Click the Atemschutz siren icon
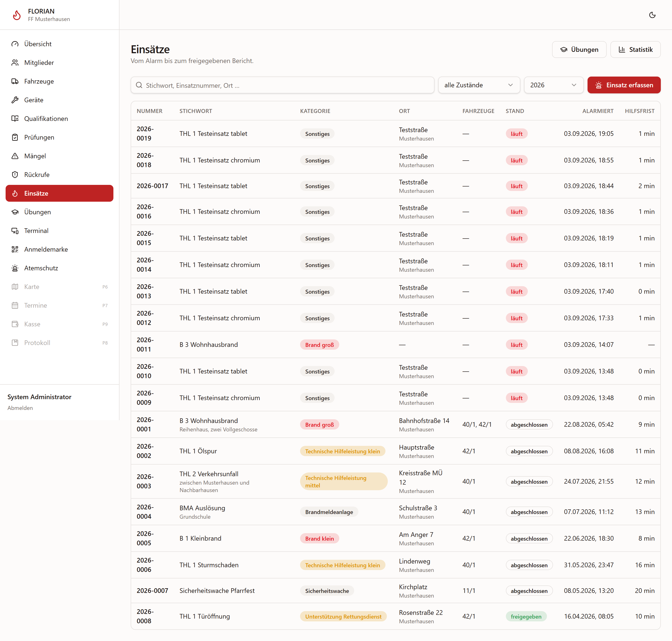This screenshot has width=672, height=641. tap(15, 268)
